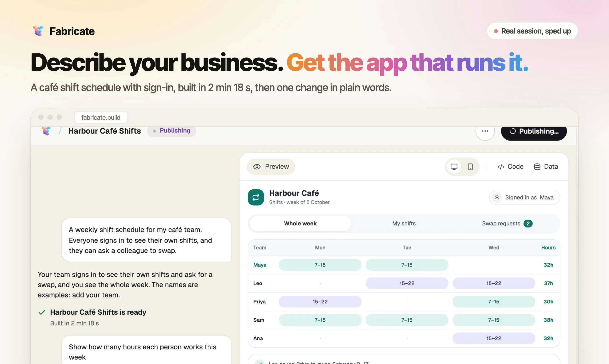This screenshot has width=609, height=364.
Task: Switch to mobile preview icon
Action: point(470,167)
